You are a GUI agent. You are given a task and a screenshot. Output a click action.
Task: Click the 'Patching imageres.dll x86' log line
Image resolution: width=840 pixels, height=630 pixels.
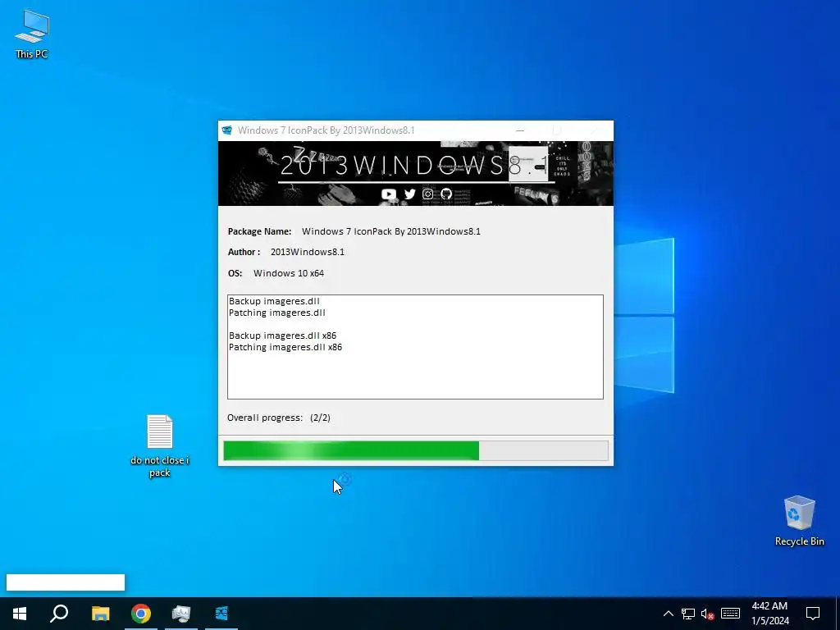click(x=285, y=347)
